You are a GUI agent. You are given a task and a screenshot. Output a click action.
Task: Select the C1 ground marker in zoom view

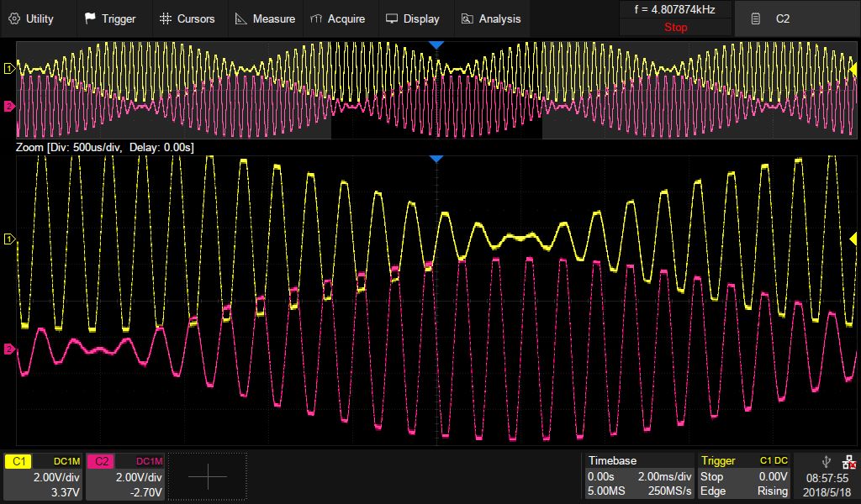[x=9, y=240]
